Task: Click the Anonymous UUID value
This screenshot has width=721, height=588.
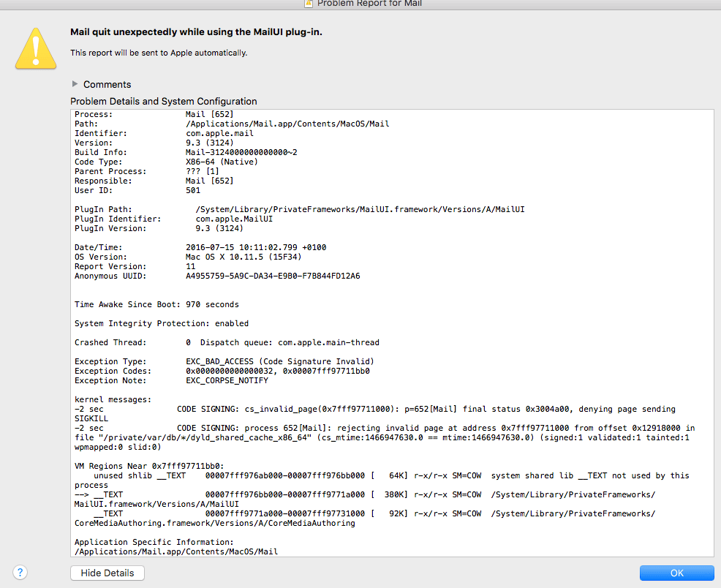Action: (273, 276)
